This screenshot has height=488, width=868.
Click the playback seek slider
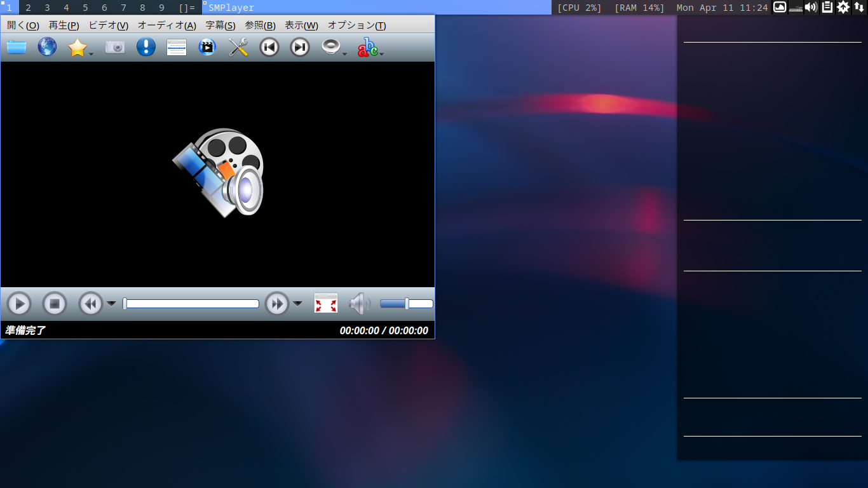191,304
